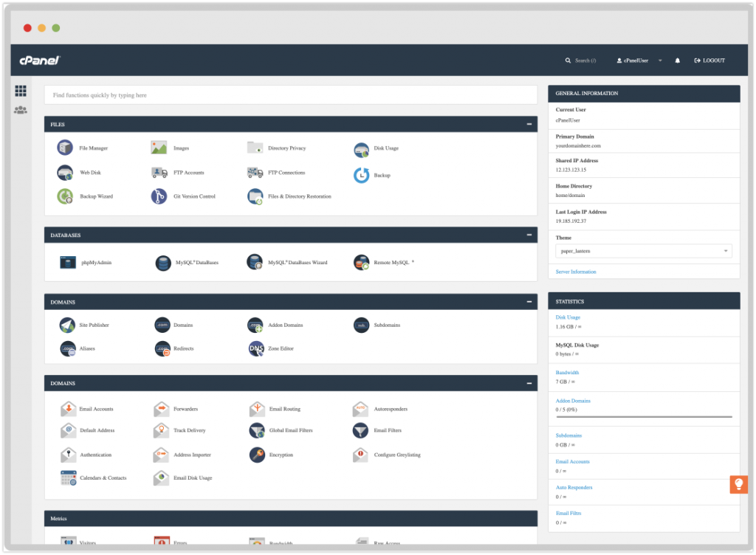Open the Default Address icon
The width and height of the screenshot is (756, 555).
click(68, 430)
